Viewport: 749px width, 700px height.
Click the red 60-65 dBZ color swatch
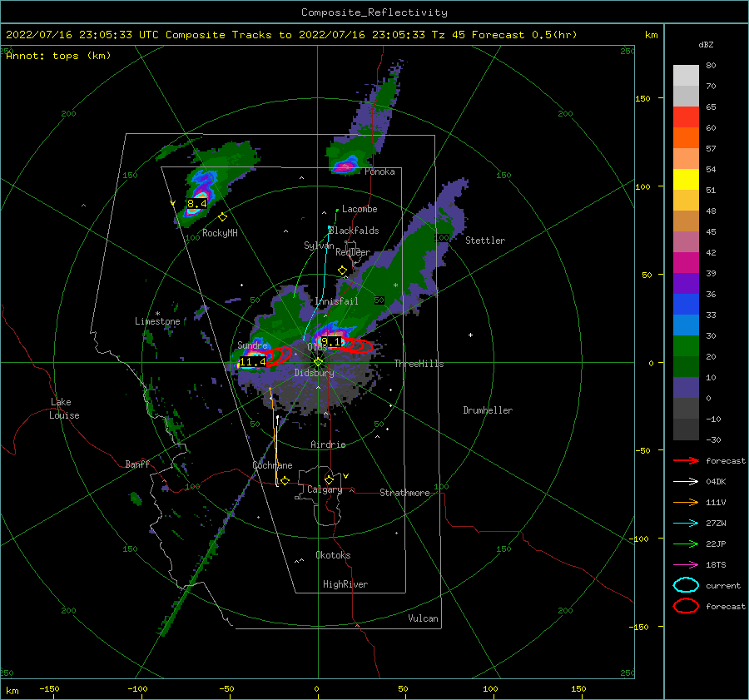pos(686,117)
